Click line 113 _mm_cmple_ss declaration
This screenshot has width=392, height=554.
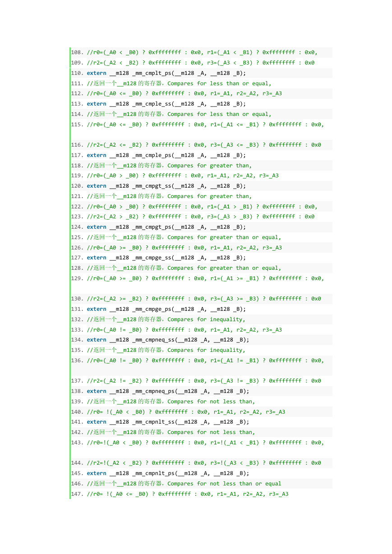tap(166, 104)
